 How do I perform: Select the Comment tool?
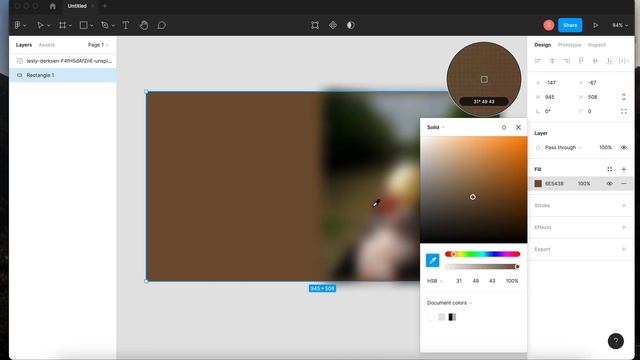[162, 25]
